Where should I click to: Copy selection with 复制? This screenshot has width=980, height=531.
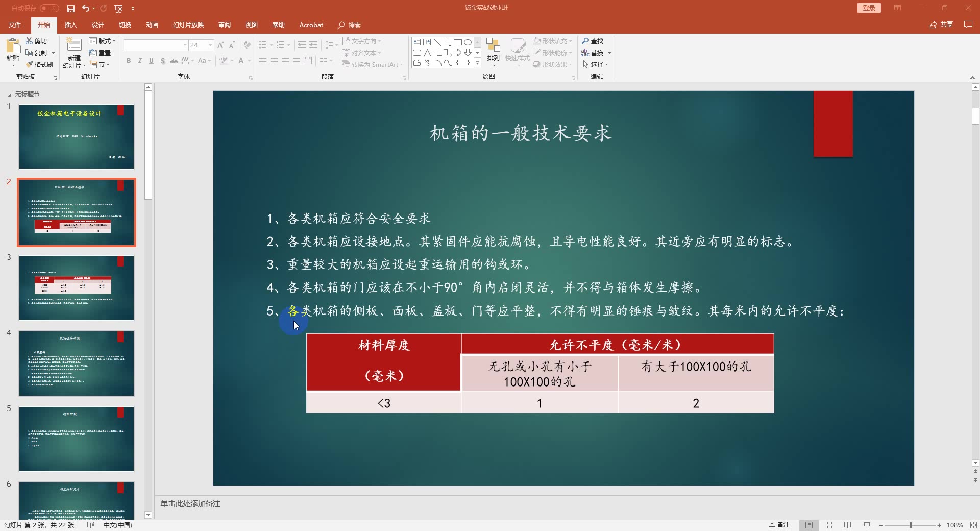[x=36, y=53]
